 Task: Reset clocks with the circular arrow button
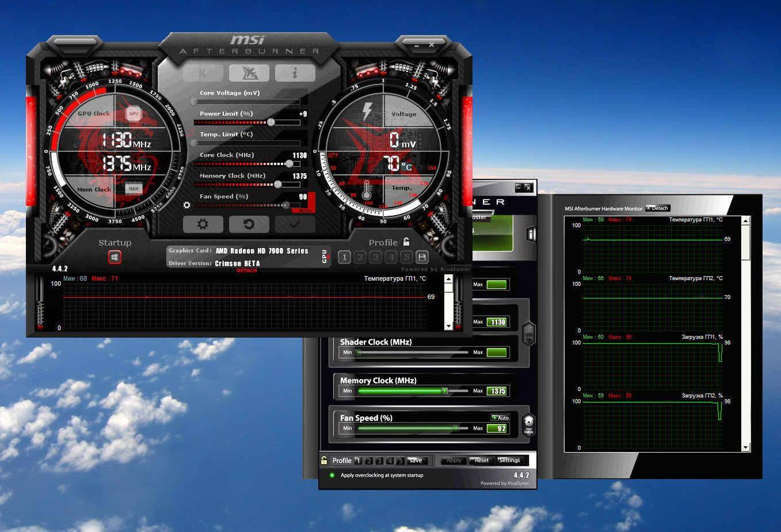[249, 224]
